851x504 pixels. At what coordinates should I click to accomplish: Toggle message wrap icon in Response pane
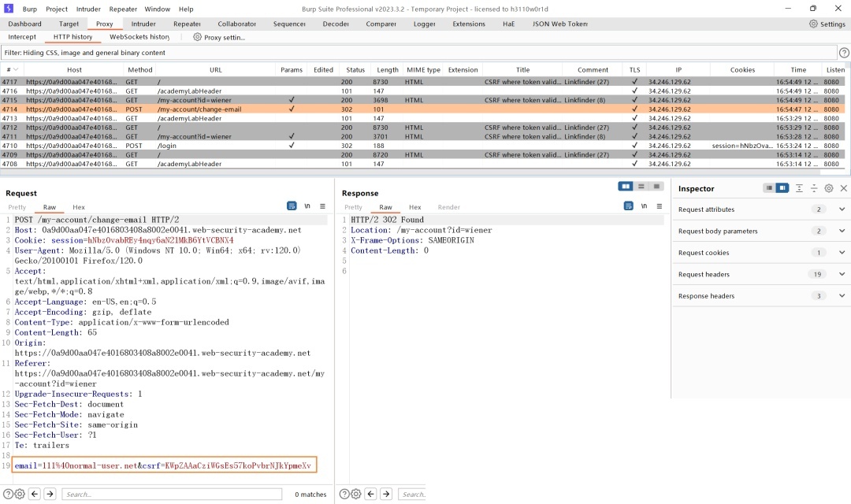click(629, 206)
